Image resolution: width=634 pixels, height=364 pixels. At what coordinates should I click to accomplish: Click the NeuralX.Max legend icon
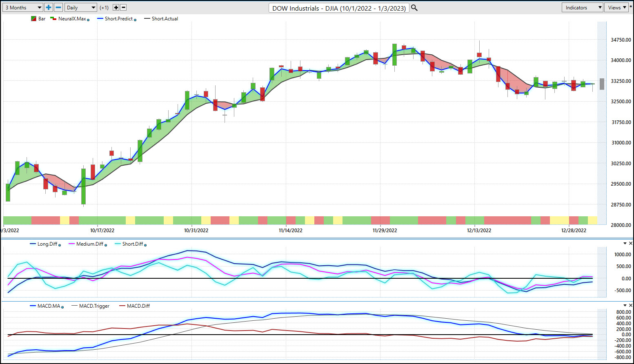coord(53,19)
